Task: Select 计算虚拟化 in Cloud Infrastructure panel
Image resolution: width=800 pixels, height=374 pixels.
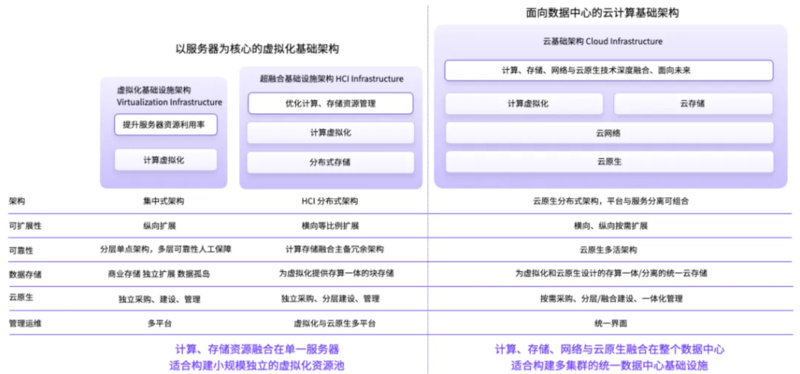Action: click(x=524, y=104)
